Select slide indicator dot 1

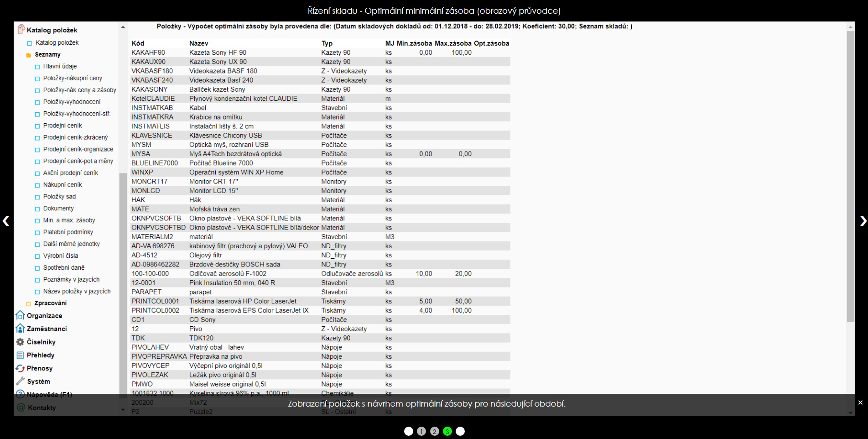coord(421,431)
